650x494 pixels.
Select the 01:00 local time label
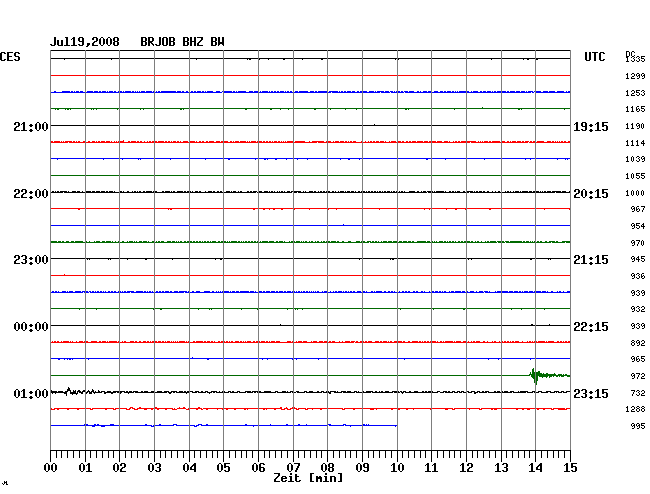pos(31,393)
